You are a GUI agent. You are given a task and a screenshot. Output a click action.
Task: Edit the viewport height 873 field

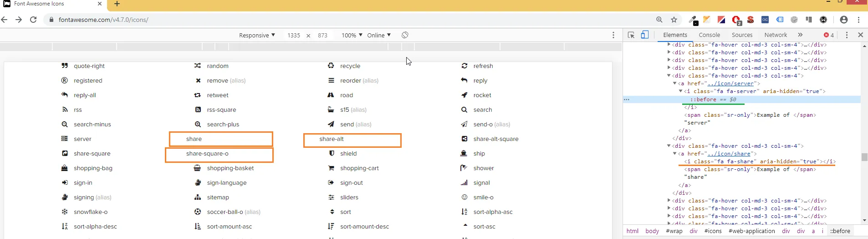click(322, 35)
